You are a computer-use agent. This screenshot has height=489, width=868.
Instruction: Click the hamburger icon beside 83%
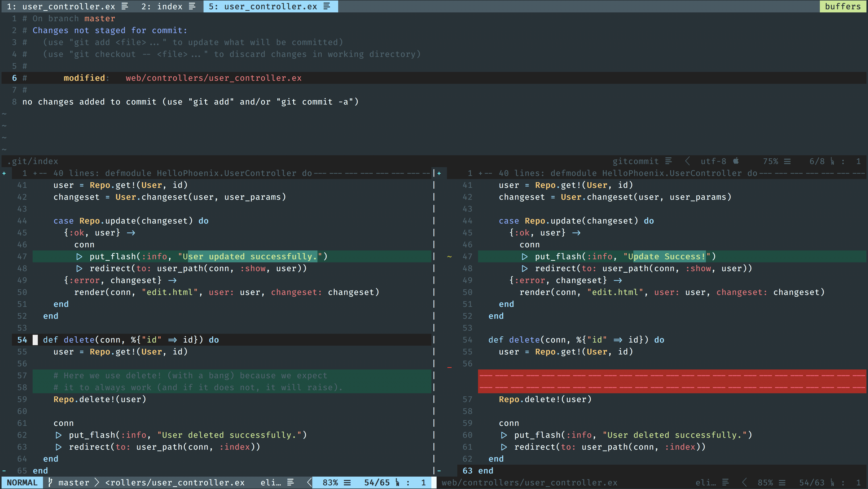[347, 483]
